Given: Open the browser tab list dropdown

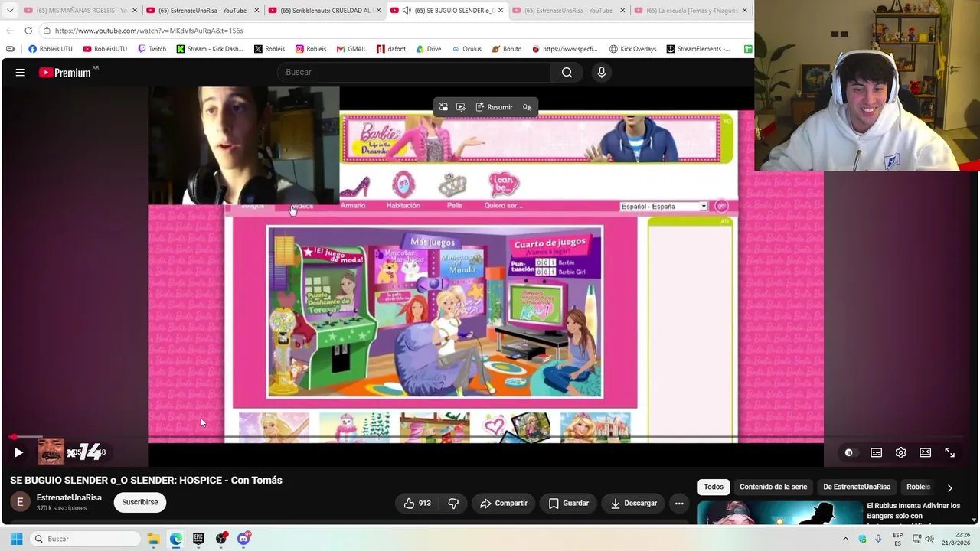Looking at the screenshot, I should coord(9,11).
